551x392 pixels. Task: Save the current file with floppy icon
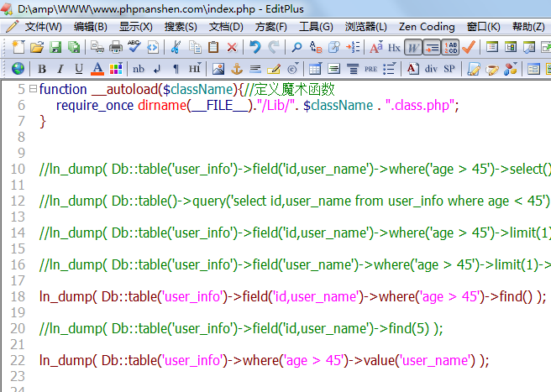[55, 47]
